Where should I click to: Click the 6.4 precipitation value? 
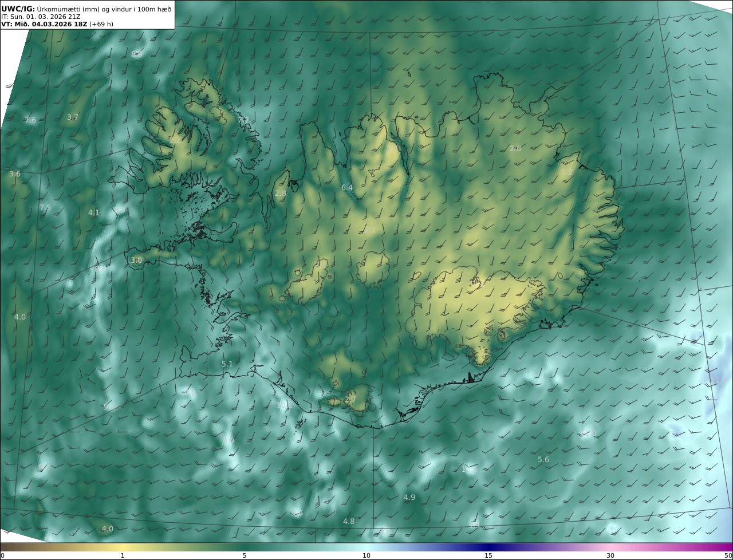tap(347, 187)
